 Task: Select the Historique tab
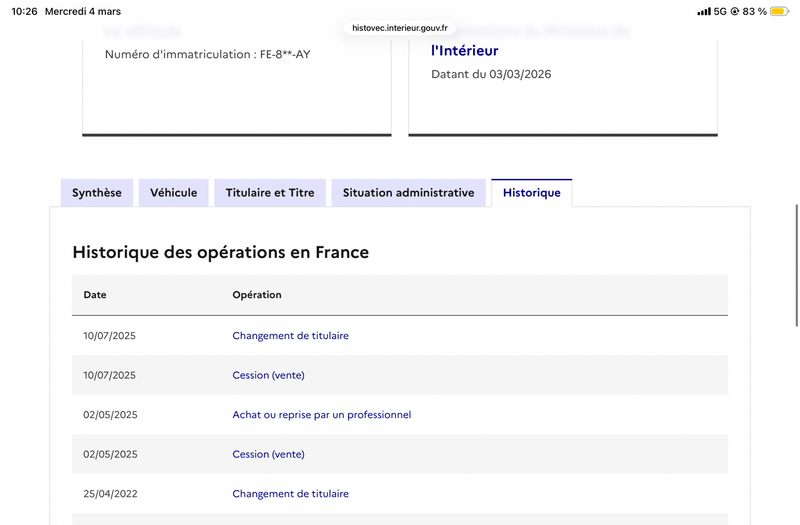coord(532,193)
